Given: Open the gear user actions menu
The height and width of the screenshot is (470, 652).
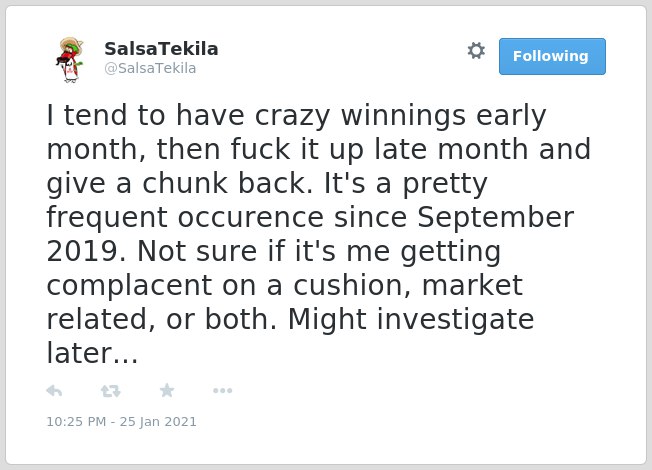Looking at the screenshot, I should [476, 51].
